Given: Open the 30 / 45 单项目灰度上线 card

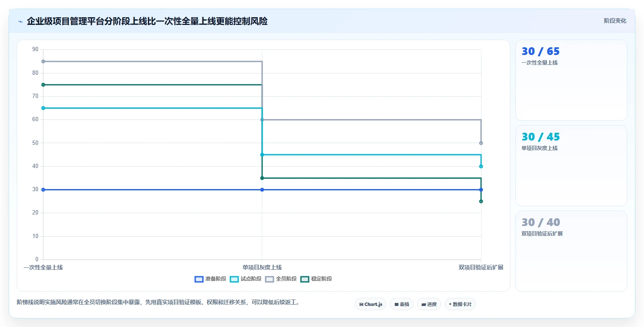Looking at the screenshot, I should [571, 166].
